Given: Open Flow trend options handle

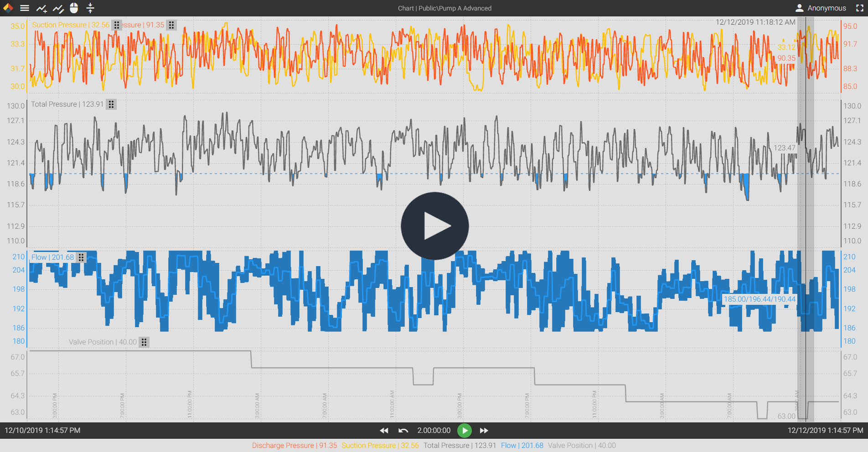Looking at the screenshot, I should point(81,257).
